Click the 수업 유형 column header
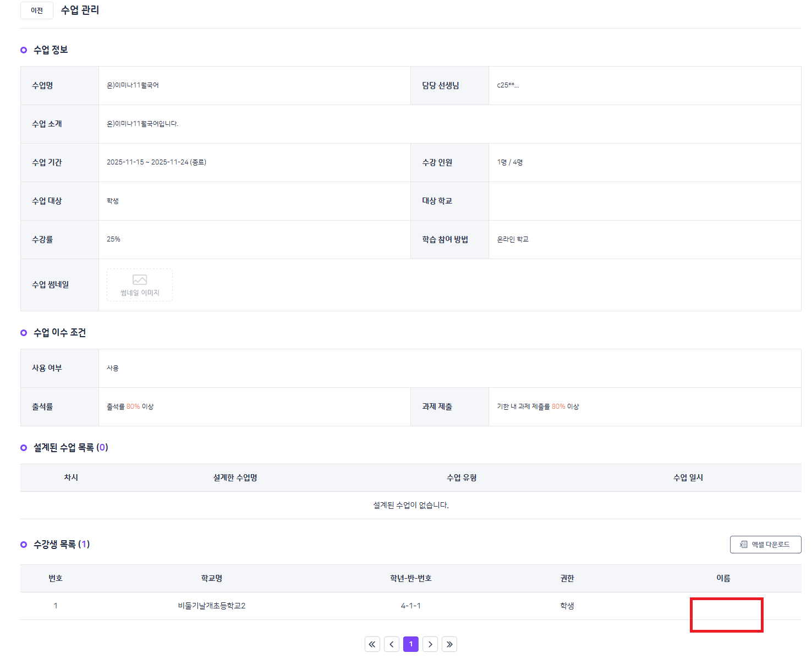 462,477
